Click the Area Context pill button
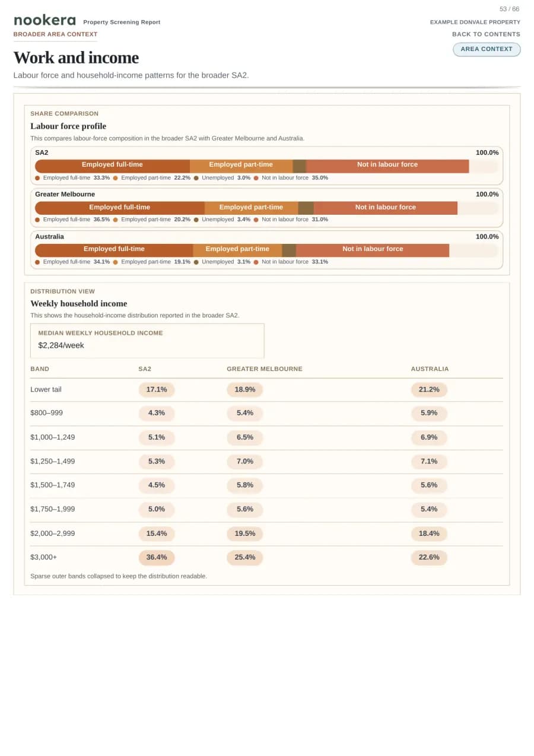 pyautogui.click(x=487, y=49)
